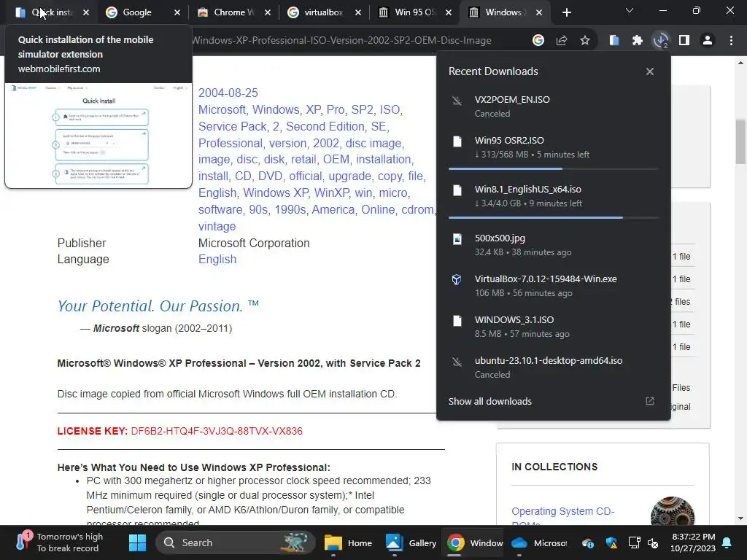Open the Windows Start button
This screenshot has width=747, height=560.
(138, 542)
